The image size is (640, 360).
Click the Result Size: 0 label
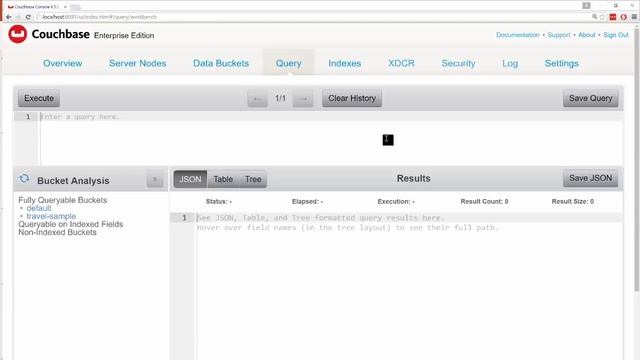573,201
